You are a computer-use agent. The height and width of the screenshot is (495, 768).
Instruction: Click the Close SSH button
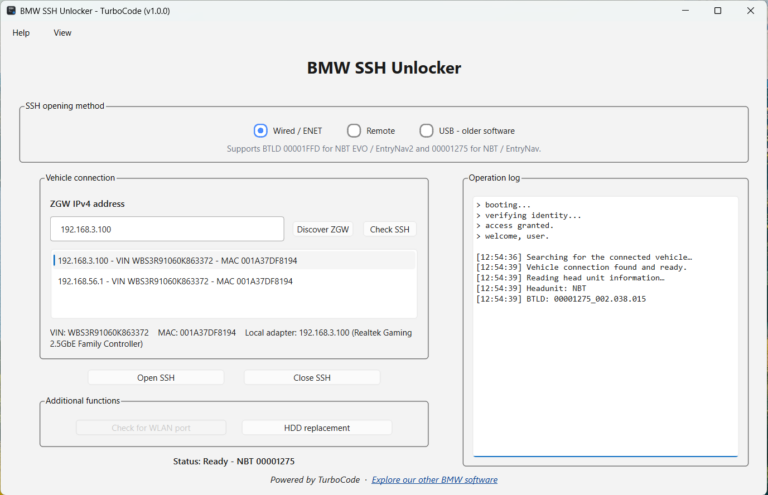point(312,377)
